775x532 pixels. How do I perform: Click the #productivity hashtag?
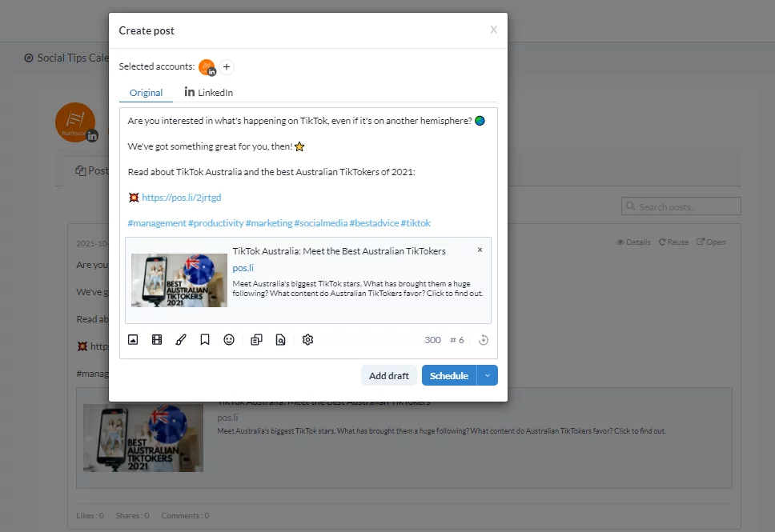pyautogui.click(x=216, y=223)
